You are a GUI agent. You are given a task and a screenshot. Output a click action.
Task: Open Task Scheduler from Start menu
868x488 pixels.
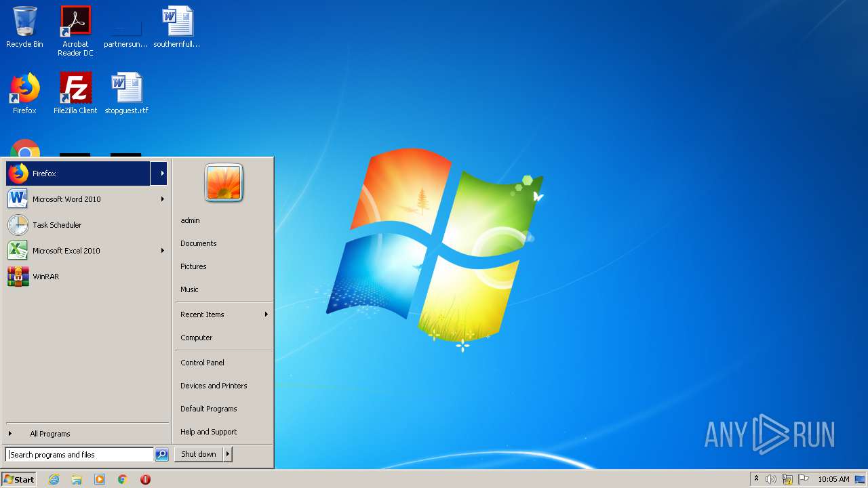pyautogui.click(x=87, y=225)
